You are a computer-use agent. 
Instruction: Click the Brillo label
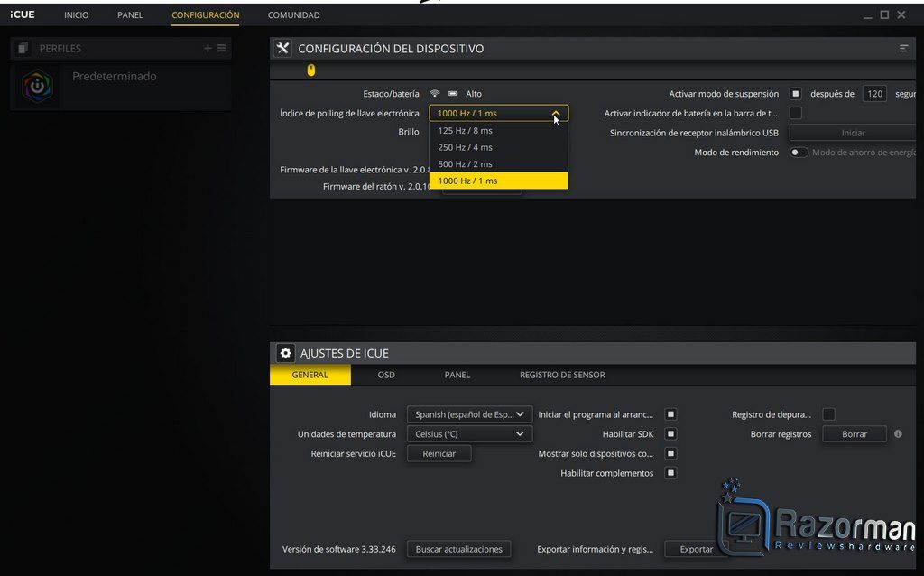(x=409, y=132)
